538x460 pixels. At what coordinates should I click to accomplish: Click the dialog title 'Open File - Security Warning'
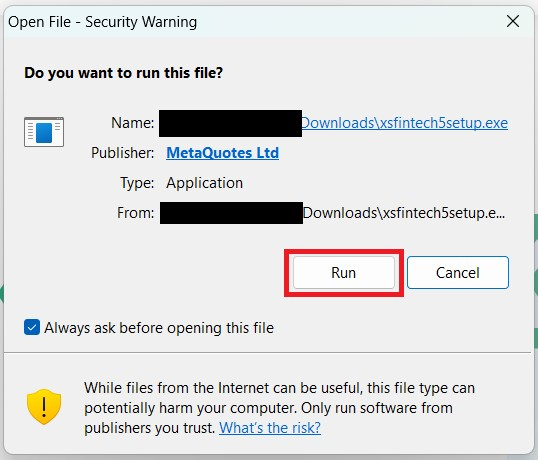103,22
